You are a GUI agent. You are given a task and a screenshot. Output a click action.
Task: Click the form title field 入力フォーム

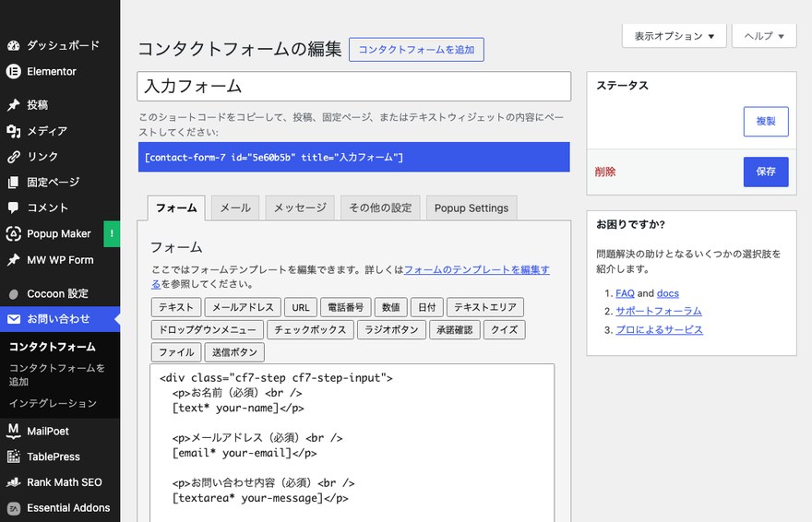click(354, 87)
